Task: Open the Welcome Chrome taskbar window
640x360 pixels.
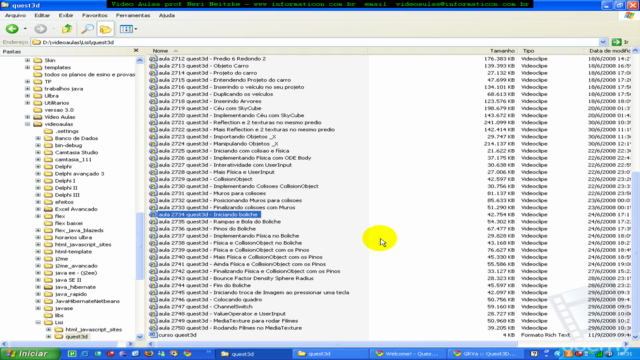Action: [x=407, y=354]
